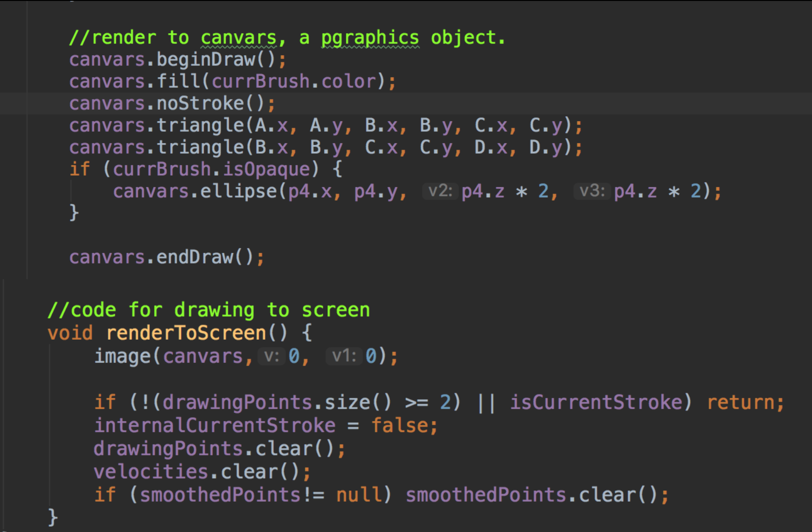Place cursor on the endDraw call
The image size is (812, 532).
pos(195,257)
